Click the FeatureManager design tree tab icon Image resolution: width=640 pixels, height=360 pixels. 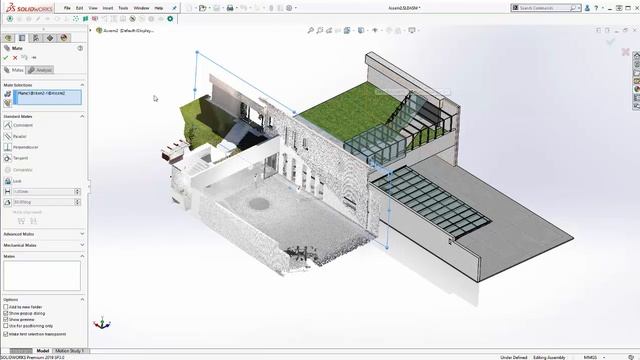click(x=9, y=38)
